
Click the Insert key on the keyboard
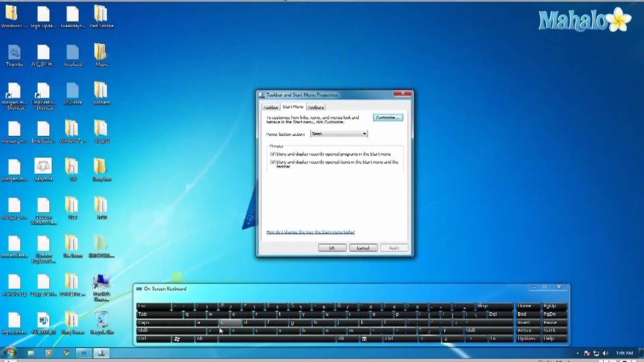528,323
